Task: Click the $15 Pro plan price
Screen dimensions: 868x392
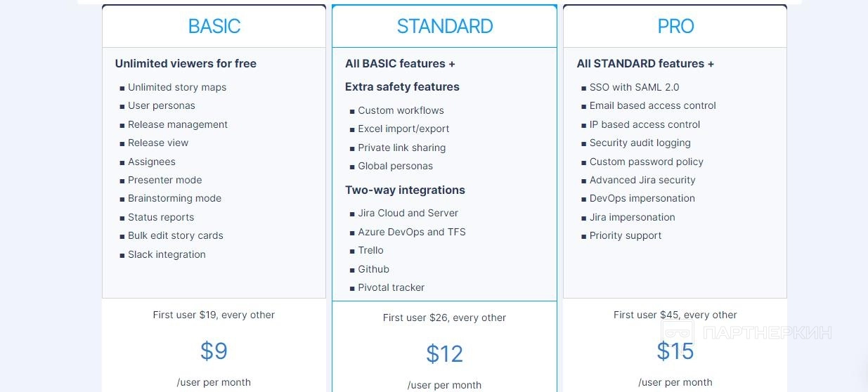Action: pyautogui.click(x=675, y=351)
